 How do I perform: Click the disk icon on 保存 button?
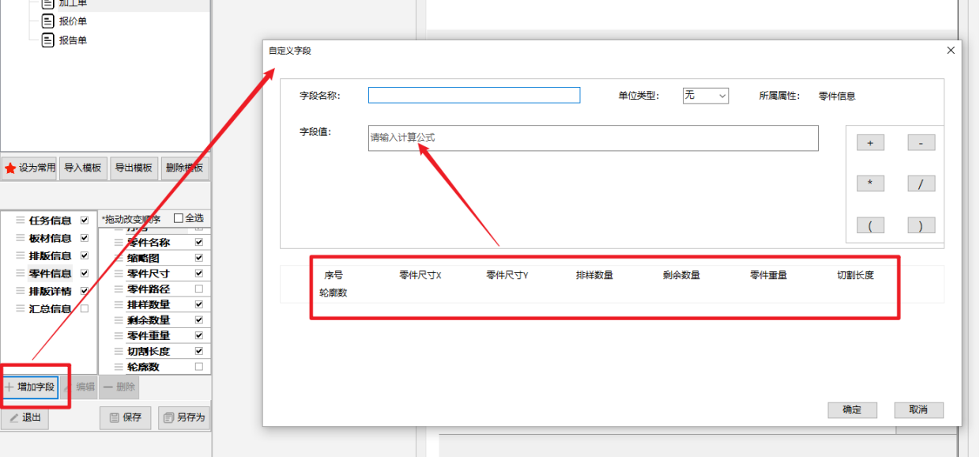(x=114, y=417)
